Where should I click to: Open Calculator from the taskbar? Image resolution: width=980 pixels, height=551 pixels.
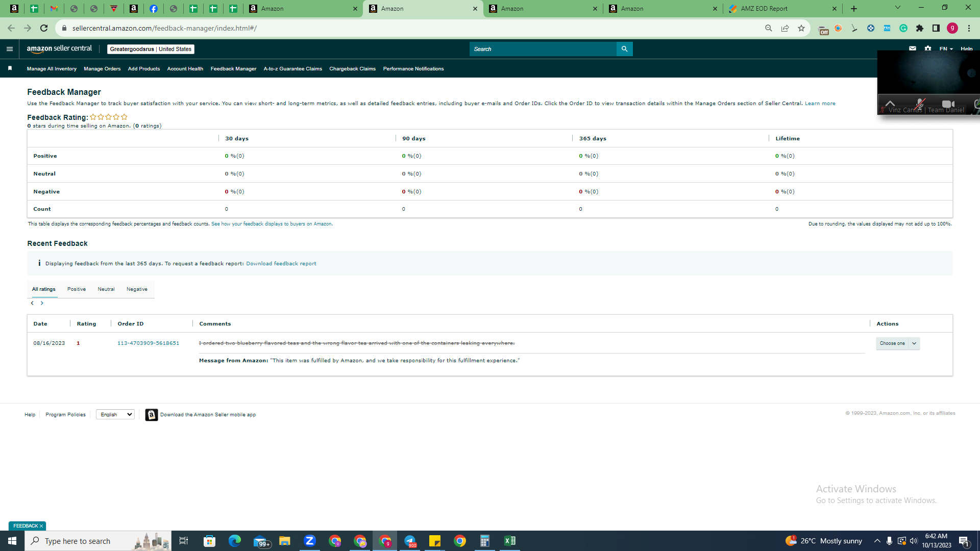(x=485, y=541)
